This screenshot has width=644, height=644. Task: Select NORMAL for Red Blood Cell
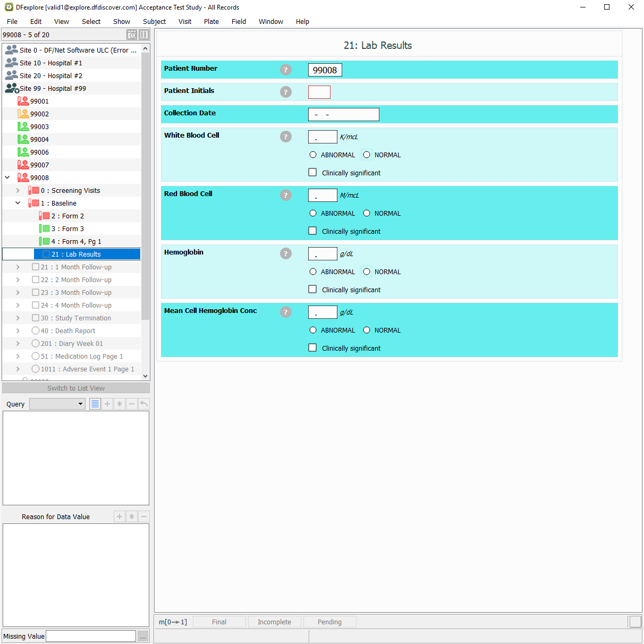(x=367, y=214)
